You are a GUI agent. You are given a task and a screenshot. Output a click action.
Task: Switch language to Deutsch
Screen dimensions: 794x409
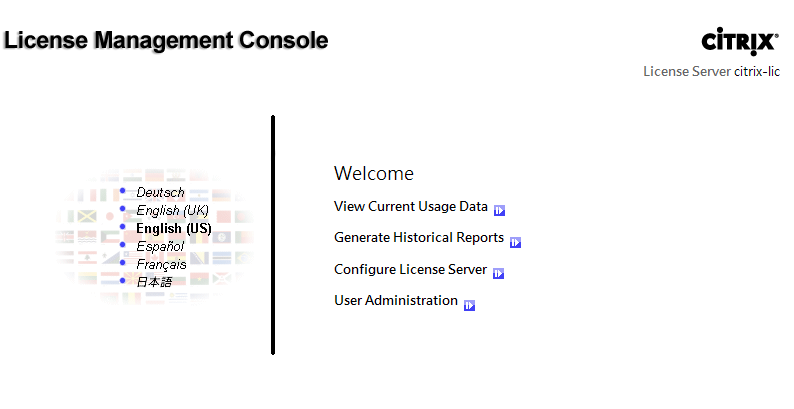point(160,192)
